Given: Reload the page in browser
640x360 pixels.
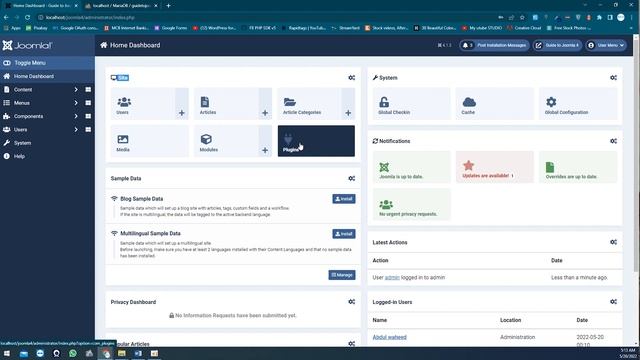Looking at the screenshot, I should click(x=27, y=18).
